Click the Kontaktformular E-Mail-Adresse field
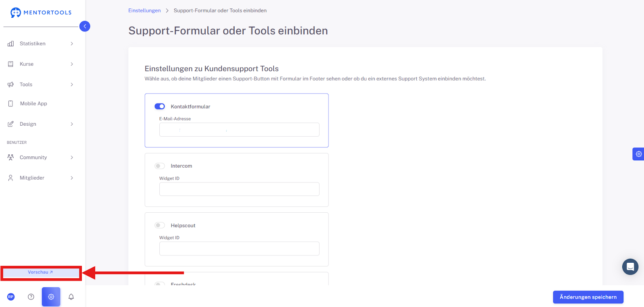This screenshot has width=644, height=307. (x=239, y=130)
